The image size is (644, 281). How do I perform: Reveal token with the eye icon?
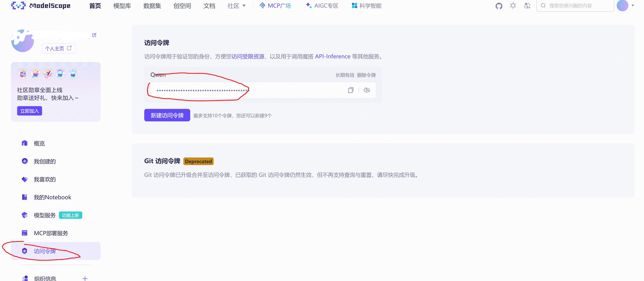(x=366, y=90)
